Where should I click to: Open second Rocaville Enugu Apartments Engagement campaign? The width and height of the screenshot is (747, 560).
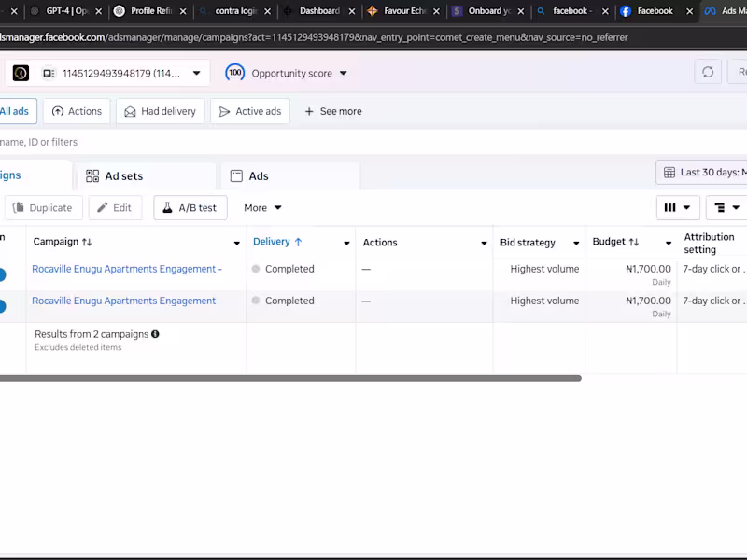coord(123,301)
